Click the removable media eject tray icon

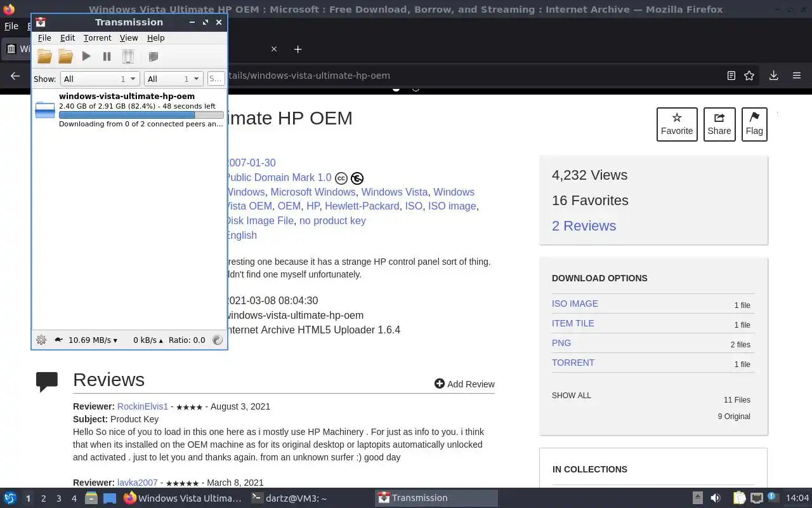coord(697,498)
